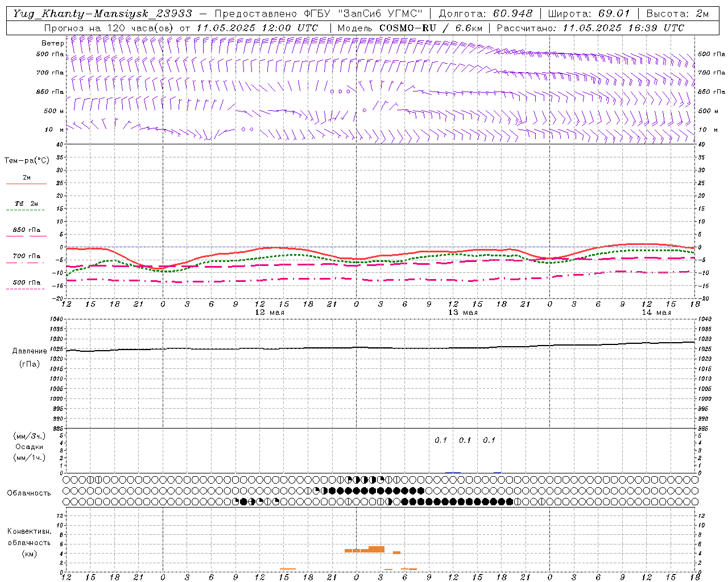The height and width of the screenshot is (582, 728).
Task: Select the Модель COSMO-RU / 6.6км text
Action: click(410, 28)
